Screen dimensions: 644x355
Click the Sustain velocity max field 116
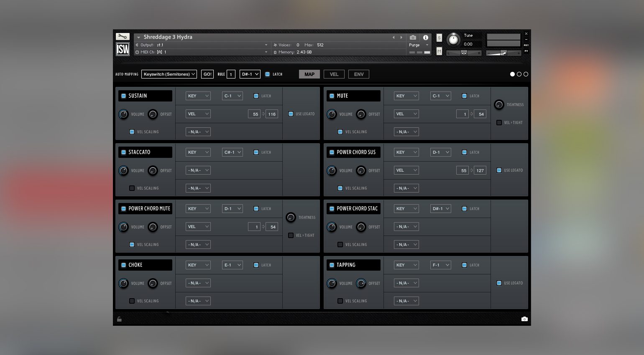click(x=272, y=114)
